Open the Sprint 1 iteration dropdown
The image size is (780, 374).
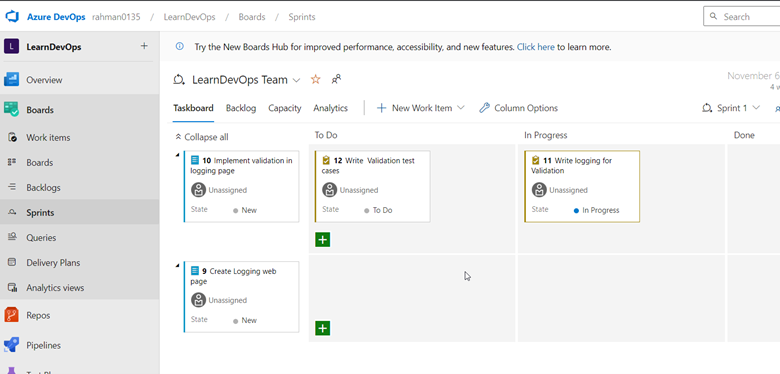[731, 108]
